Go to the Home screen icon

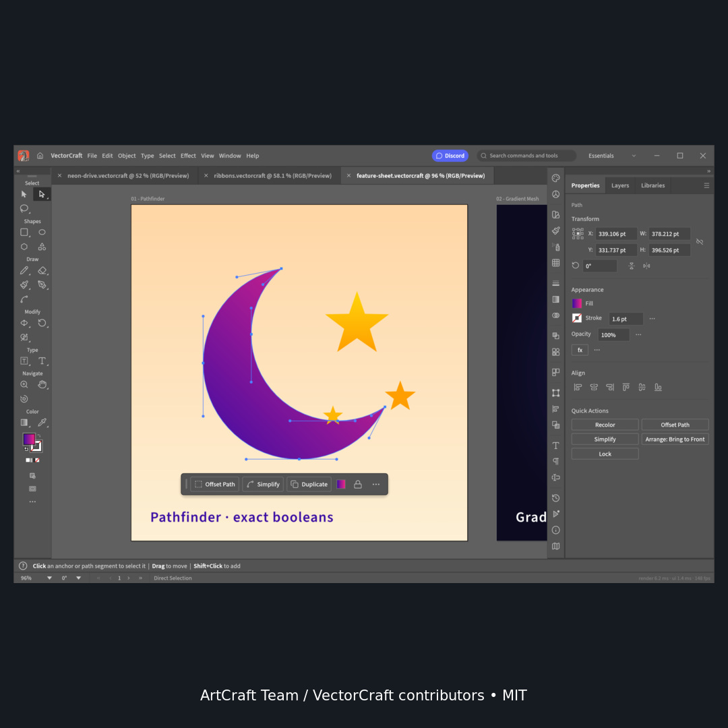pyautogui.click(x=40, y=156)
